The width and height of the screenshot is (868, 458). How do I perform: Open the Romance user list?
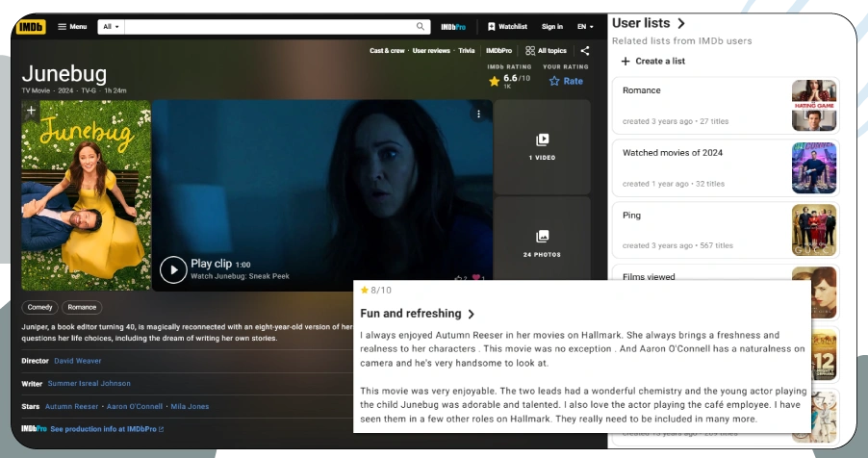(x=642, y=90)
